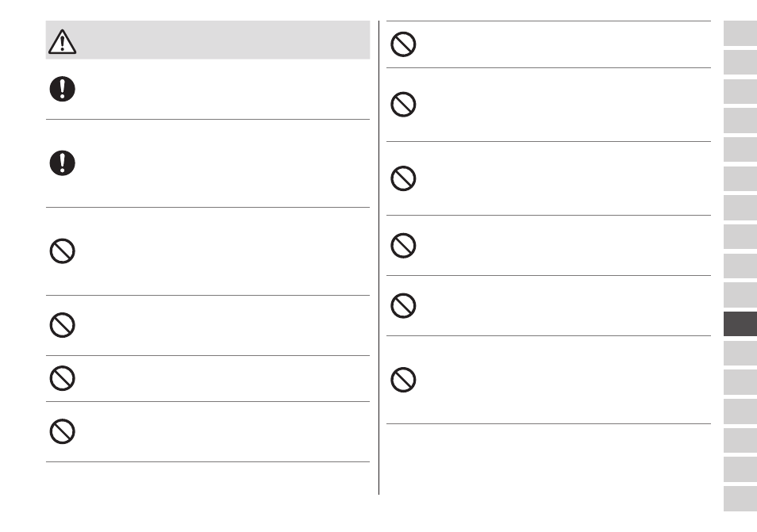Image resolution: width=757 pixels, height=532 pixels.
Task: Select the second prohibition icon in the right column
Action: click(403, 104)
